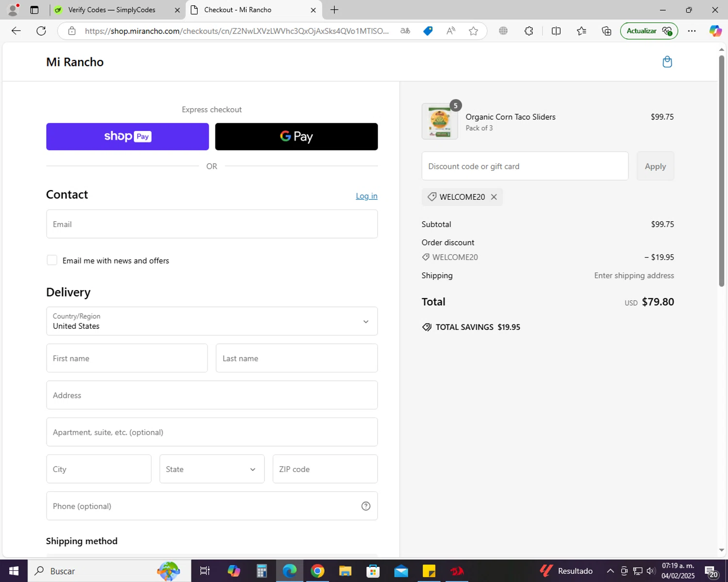Click the Apartment, suite field
The width and height of the screenshot is (728, 582).
212,432
